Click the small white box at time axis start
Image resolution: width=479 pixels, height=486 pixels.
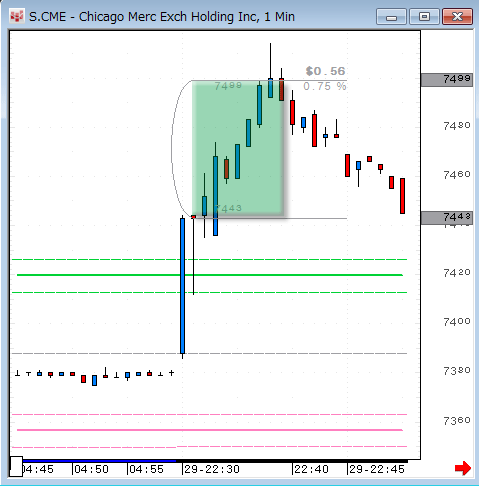coord(16,466)
